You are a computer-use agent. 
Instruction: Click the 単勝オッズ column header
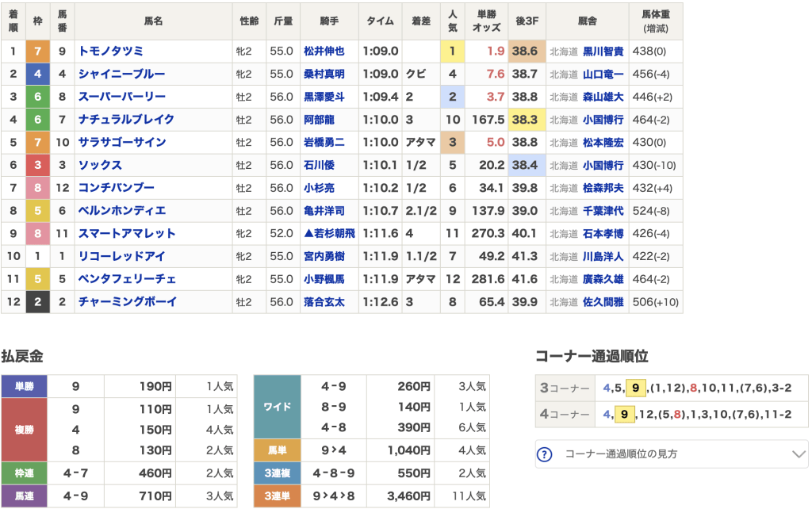click(x=486, y=21)
